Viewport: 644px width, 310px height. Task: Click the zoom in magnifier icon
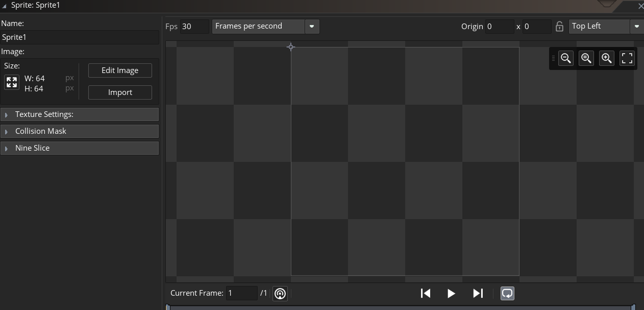607,58
